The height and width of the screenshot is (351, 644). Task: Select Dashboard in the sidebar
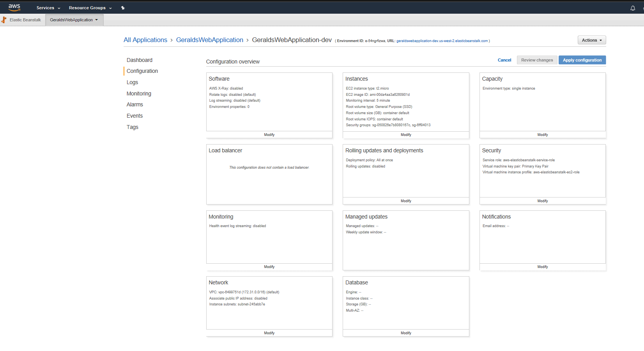[140, 60]
